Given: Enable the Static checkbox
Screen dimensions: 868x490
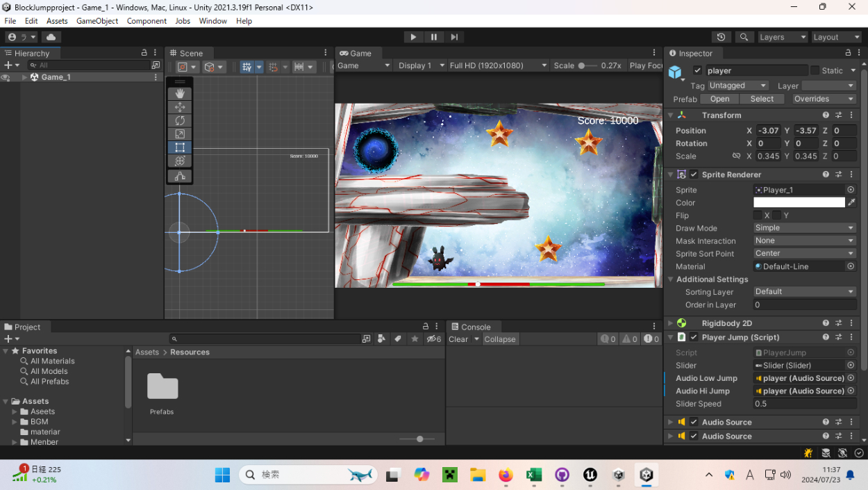Looking at the screenshot, I should tap(815, 70).
